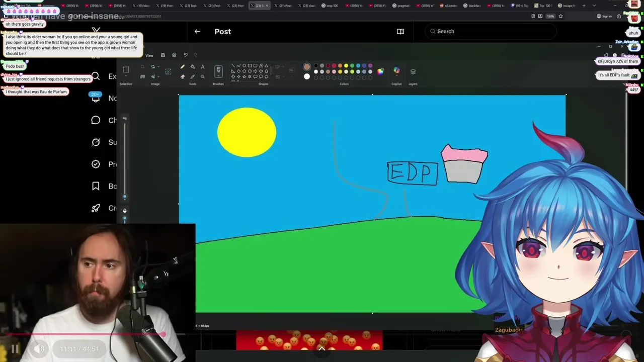
Task: Open Notifications bell in X sidebar
Action: [96, 99]
